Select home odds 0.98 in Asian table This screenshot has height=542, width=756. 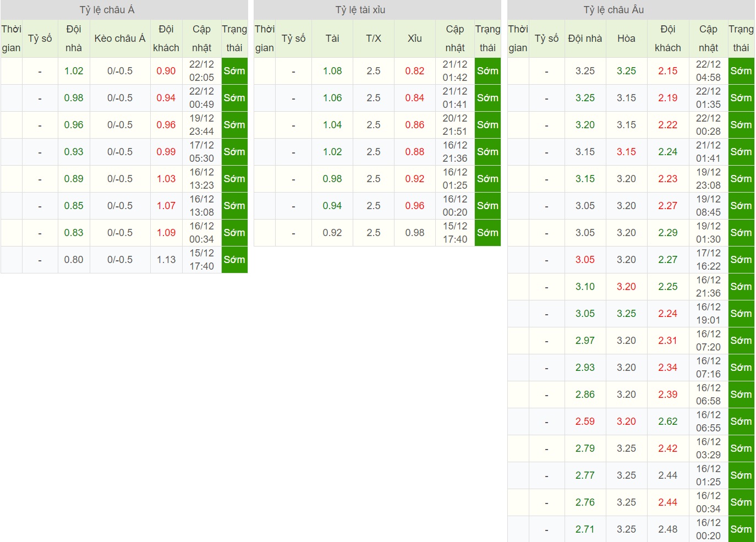tap(74, 98)
